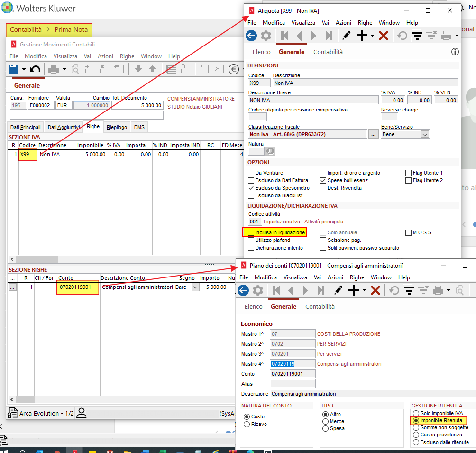Click the edit pencil in Aliquota toolbar

(x=347, y=36)
